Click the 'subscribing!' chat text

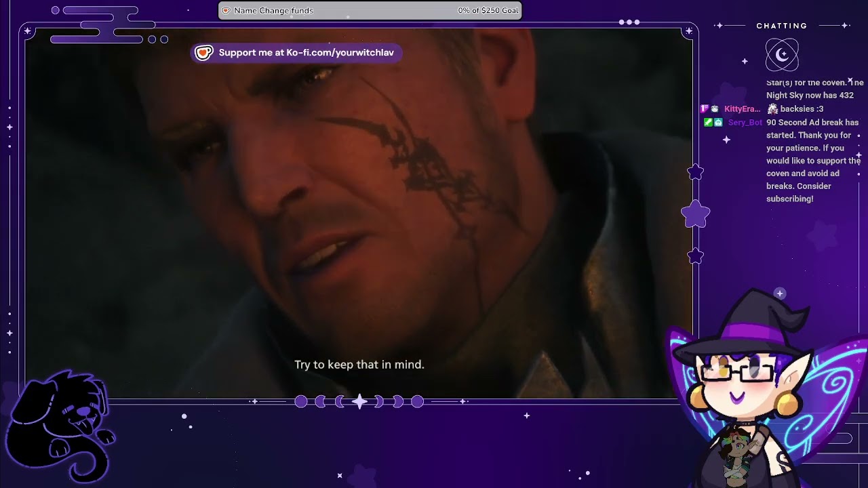789,199
